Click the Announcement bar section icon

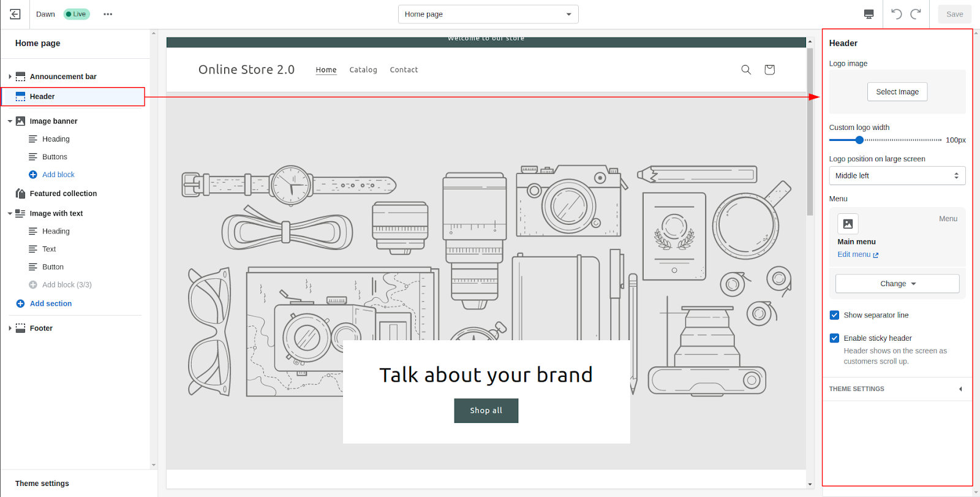coord(20,77)
